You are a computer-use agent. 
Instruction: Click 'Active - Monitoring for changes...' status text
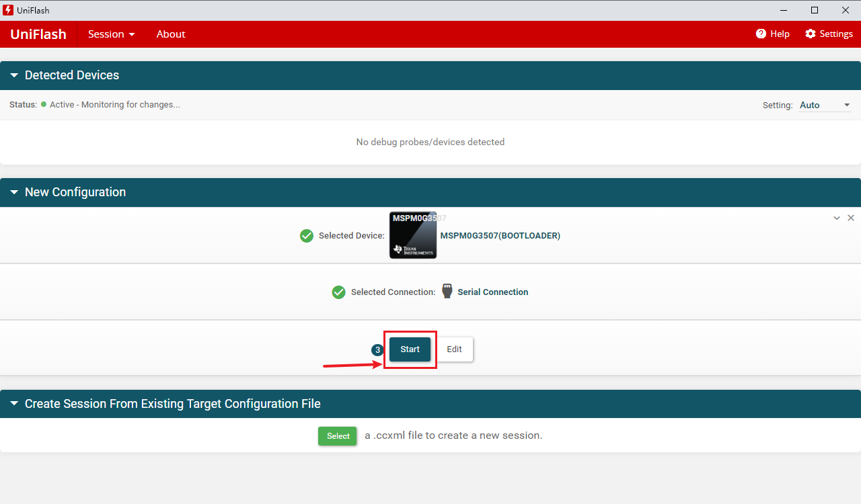115,105
